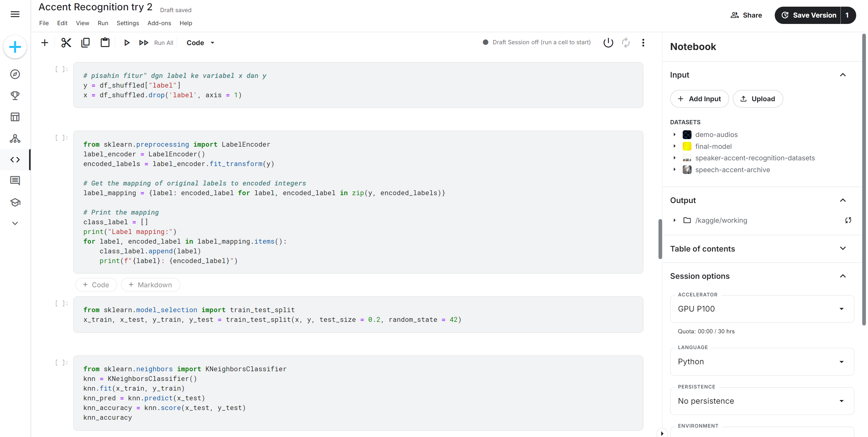868x437 pixels.
Task: Click the Draft Session off status indicator
Action: (536, 42)
